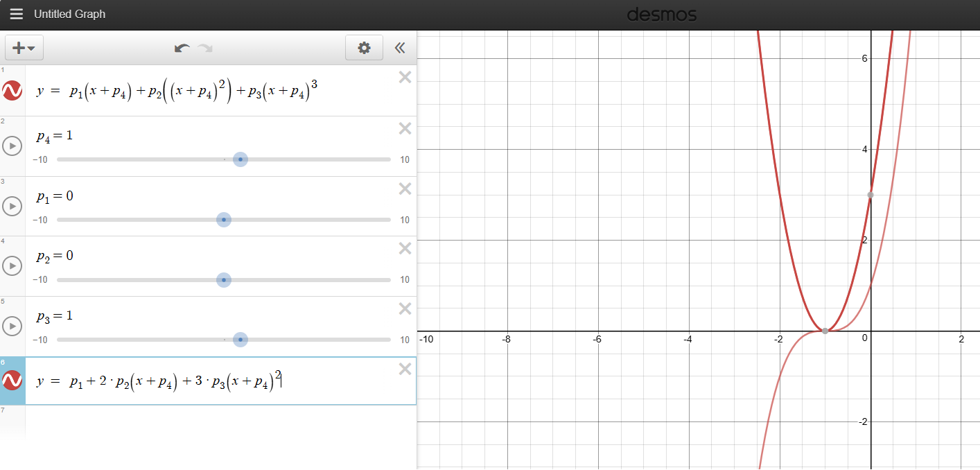Delete the sixth expression row
The image size is (980, 470).
(x=405, y=369)
